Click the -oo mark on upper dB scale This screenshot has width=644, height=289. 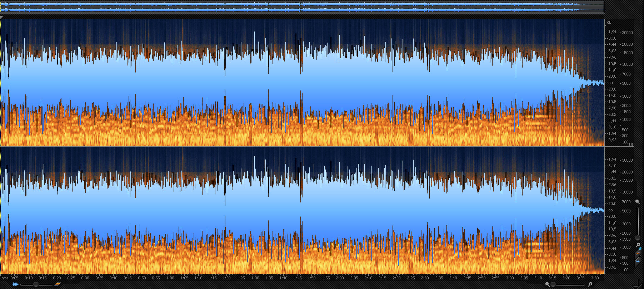(x=610, y=83)
